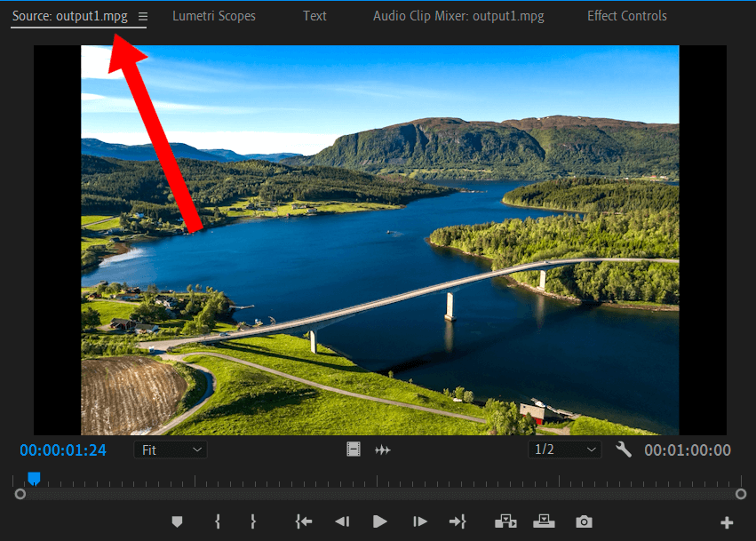Click the Overwrite edit icon
The width and height of the screenshot is (756, 541).
coord(543,521)
